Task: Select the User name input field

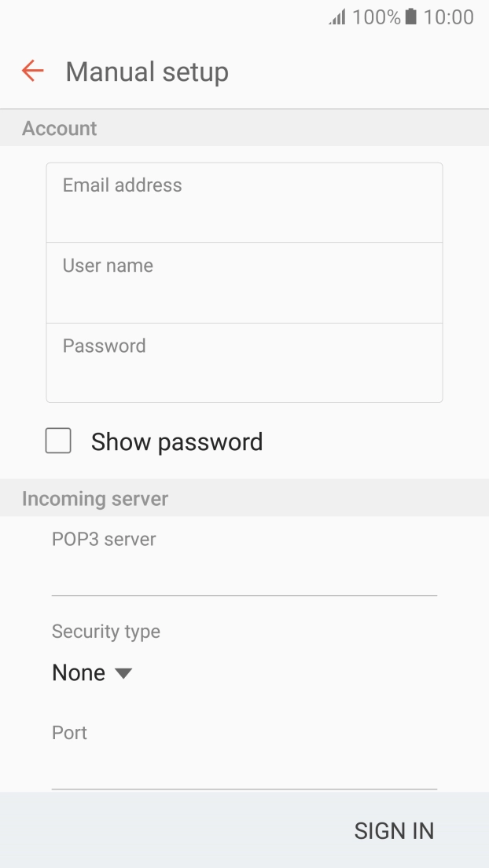Action: click(x=244, y=283)
